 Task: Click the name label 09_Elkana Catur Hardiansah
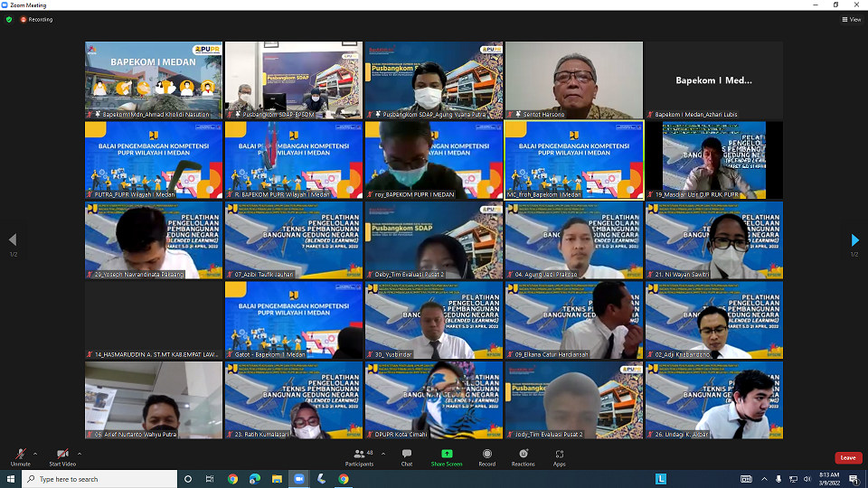click(x=552, y=354)
